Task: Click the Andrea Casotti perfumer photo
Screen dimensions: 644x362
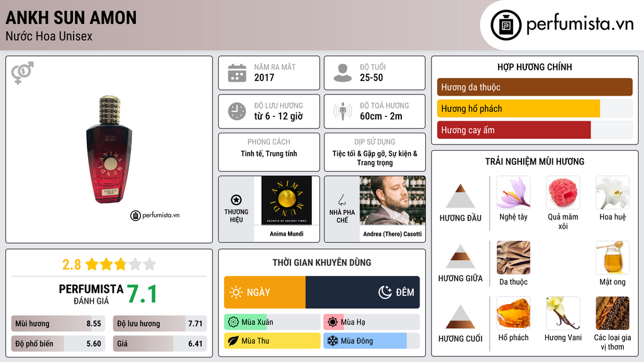Action: (392, 200)
